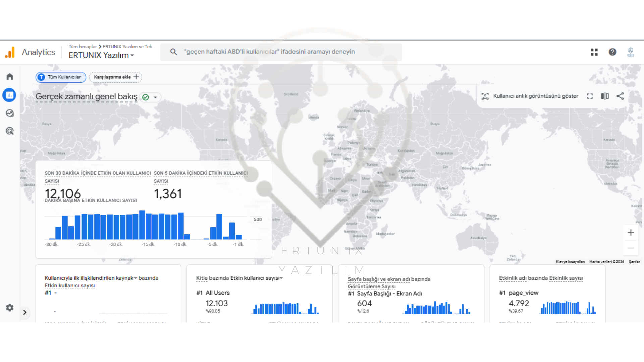The height and width of the screenshot is (362, 644).
Task: Open the Home page from sidebar
Action: [x=10, y=77]
